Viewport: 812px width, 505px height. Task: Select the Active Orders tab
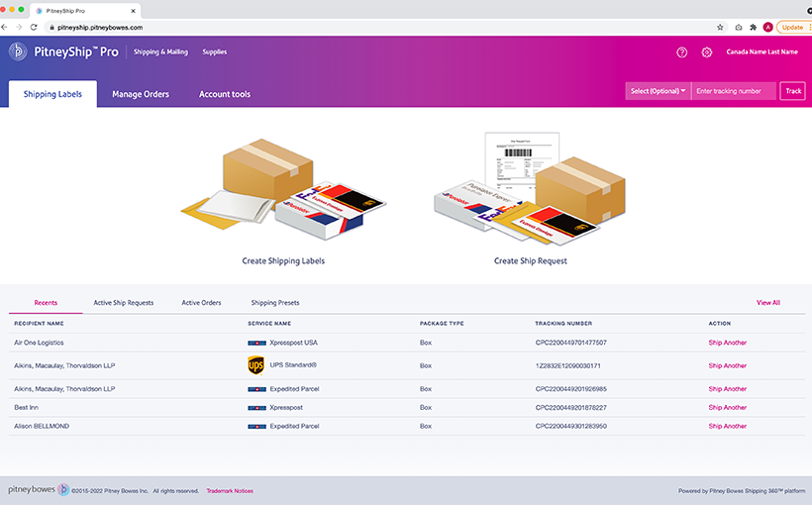[x=201, y=302]
